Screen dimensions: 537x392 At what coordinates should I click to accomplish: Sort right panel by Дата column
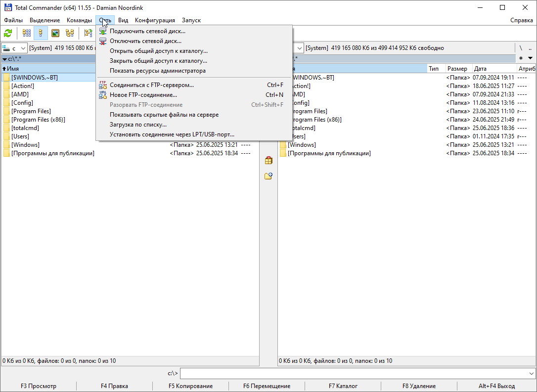(494, 69)
